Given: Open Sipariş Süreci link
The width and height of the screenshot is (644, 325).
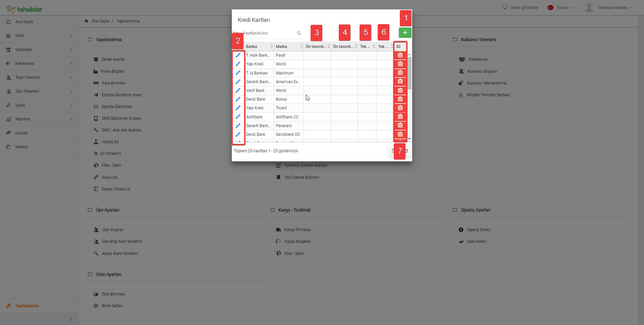Looking at the screenshot, I should [x=479, y=230].
